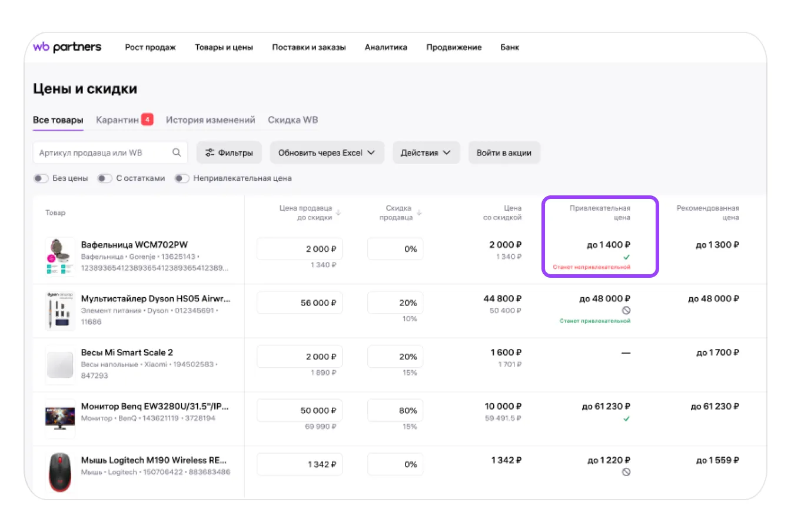Focus Артикул продавца или WB search field

(110, 152)
